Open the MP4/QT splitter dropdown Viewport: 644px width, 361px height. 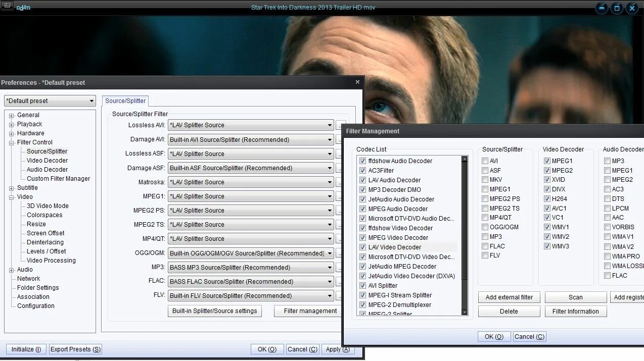(x=251, y=239)
